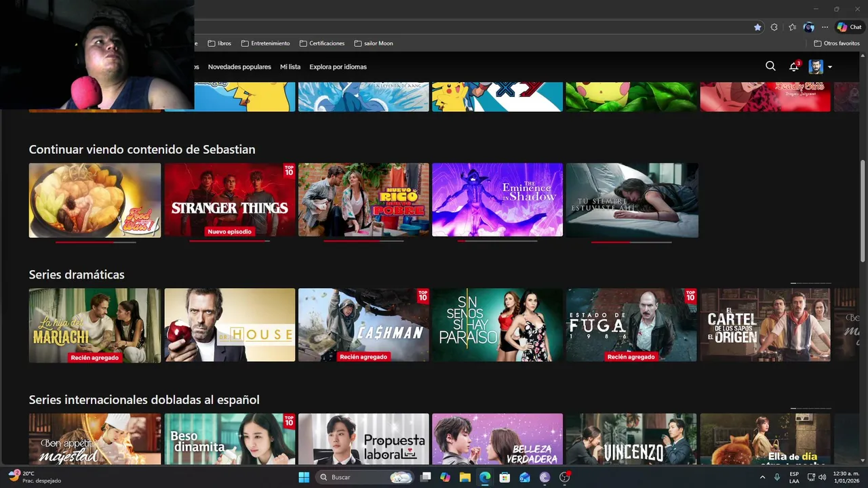Open El Cartel de los Sapos Origen
The width and height of the screenshot is (868, 488).
pyautogui.click(x=765, y=325)
